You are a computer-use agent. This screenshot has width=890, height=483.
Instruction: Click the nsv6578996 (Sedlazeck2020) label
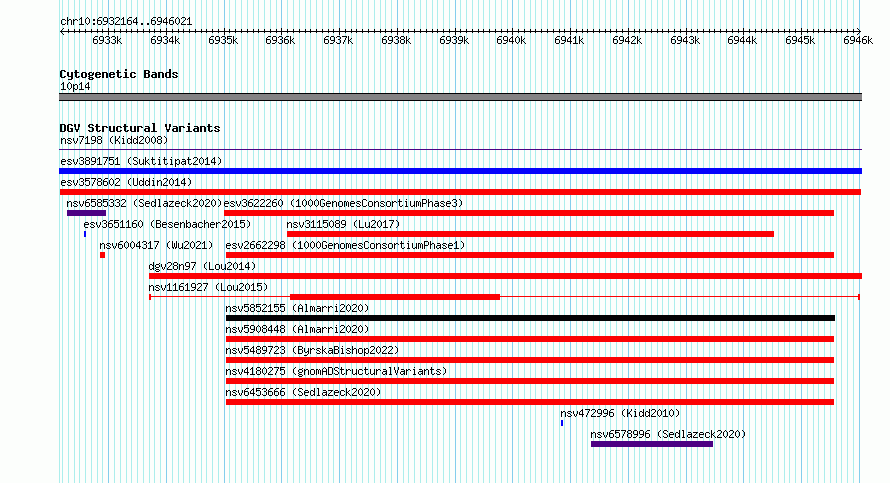point(668,434)
